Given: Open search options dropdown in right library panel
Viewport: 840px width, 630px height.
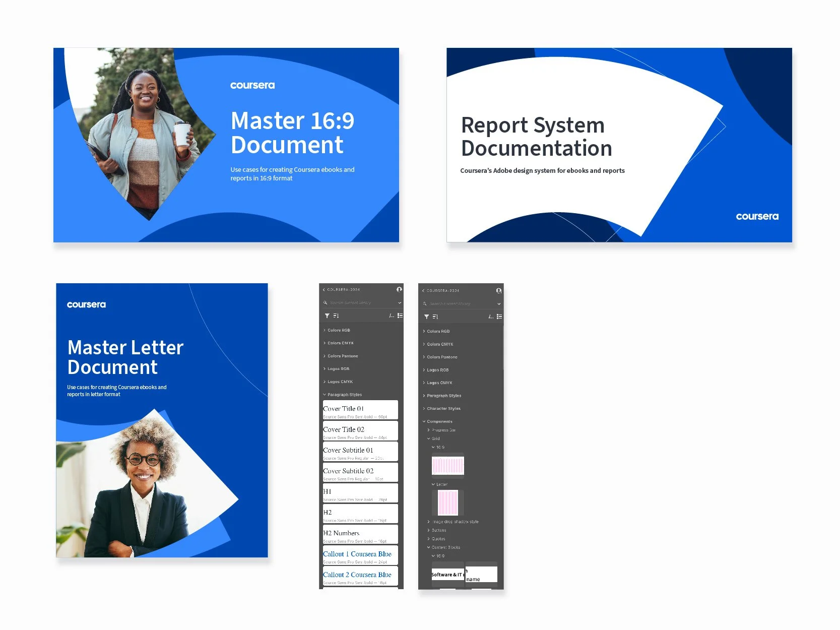Looking at the screenshot, I should (499, 304).
